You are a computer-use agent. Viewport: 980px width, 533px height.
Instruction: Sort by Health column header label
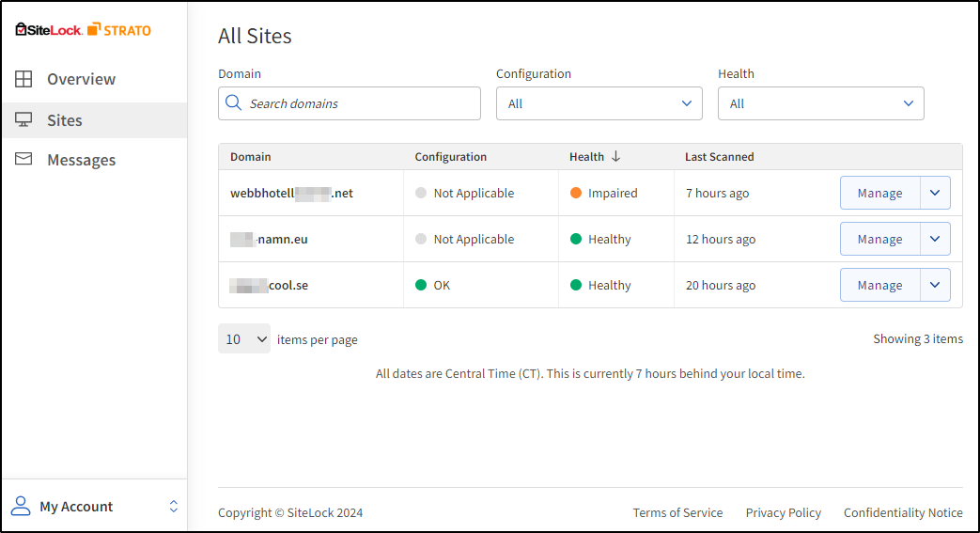click(x=586, y=156)
